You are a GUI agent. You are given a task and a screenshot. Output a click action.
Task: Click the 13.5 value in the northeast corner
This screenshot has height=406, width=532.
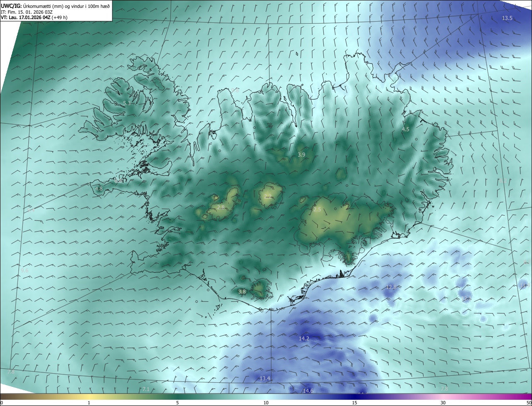pos(507,18)
